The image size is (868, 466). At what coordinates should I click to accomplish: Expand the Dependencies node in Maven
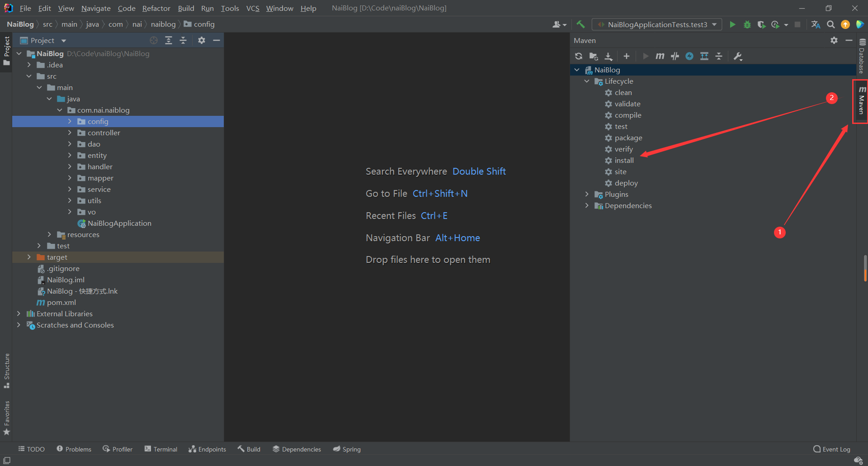(x=587, y=205)
